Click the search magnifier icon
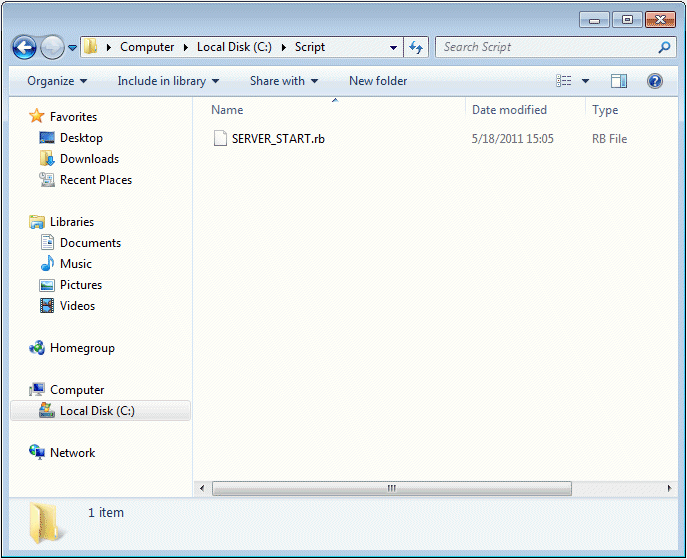Viewport: 687px width, 559px height. [x=664, y=47]
